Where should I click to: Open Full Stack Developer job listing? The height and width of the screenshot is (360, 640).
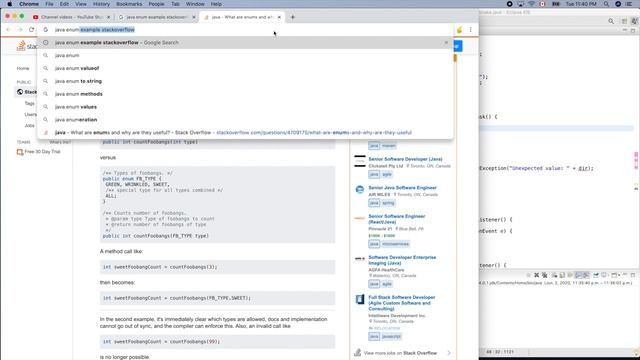402,303
